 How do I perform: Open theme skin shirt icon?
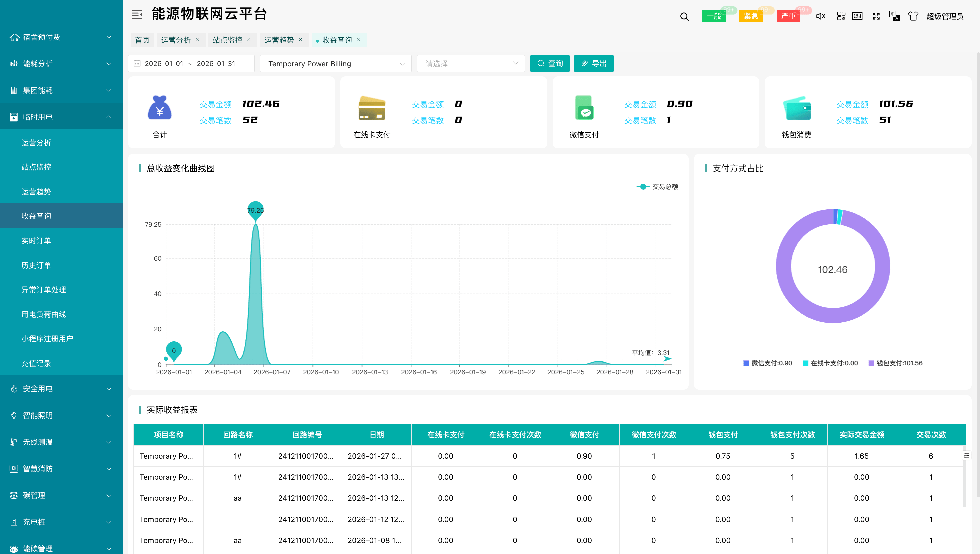point(913,16)
